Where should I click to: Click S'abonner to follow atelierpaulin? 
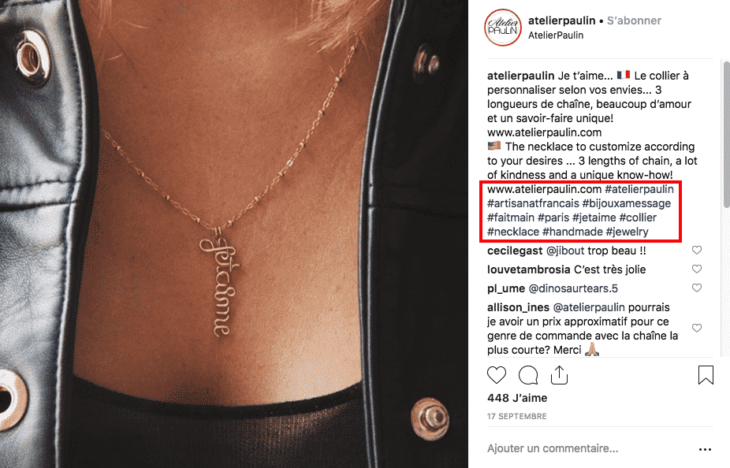coord(634,20)
